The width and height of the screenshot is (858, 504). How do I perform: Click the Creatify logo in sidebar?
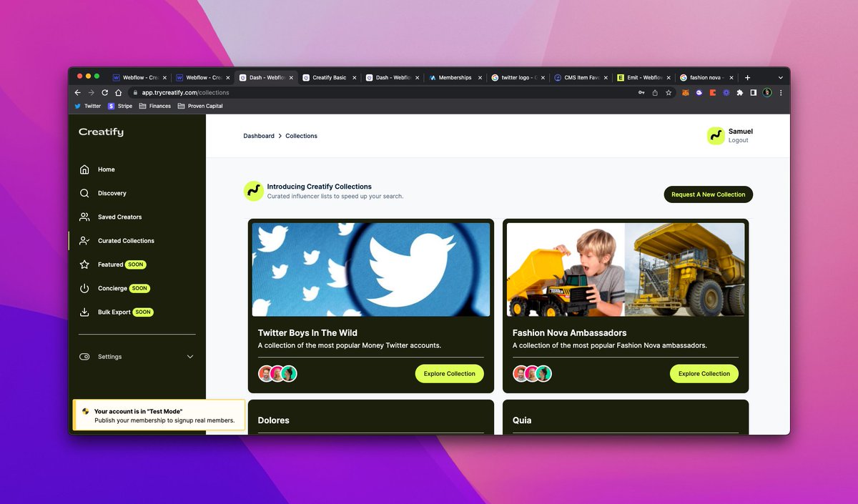tap(101, 132)
